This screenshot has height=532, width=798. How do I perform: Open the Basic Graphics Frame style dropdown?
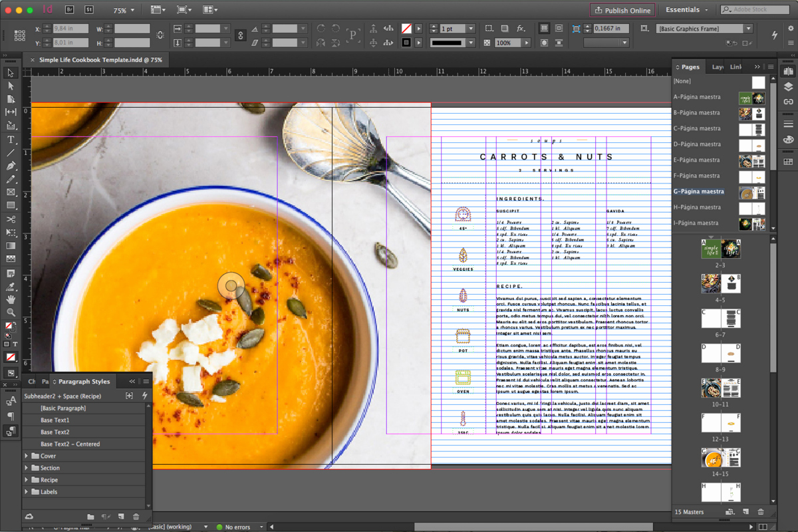[x=748, y=29]
